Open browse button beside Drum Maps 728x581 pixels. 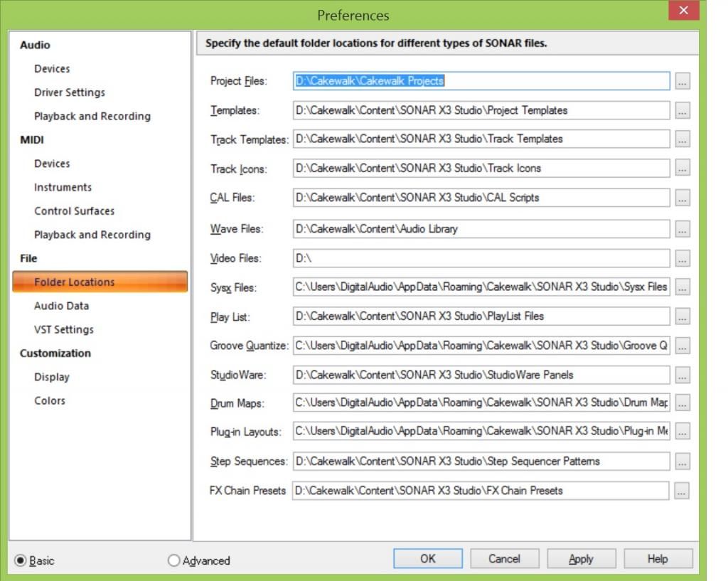(x=682, y=403)
